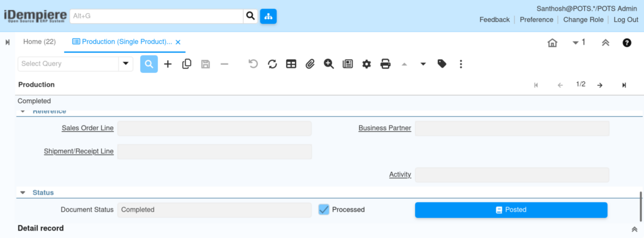
Task: Go to detail record down triangle
Action: click(x=423, y=65)
